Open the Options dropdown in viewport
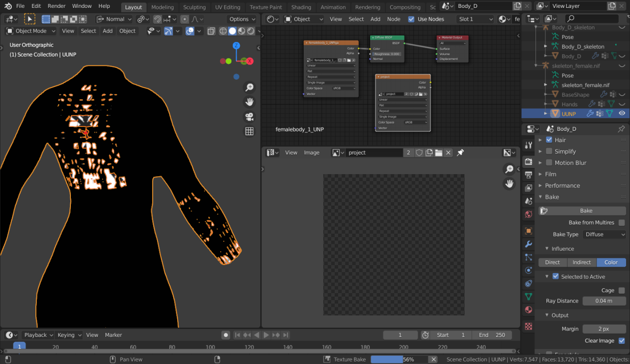Viewport: 630px width, 364px height. coord(243,19)
